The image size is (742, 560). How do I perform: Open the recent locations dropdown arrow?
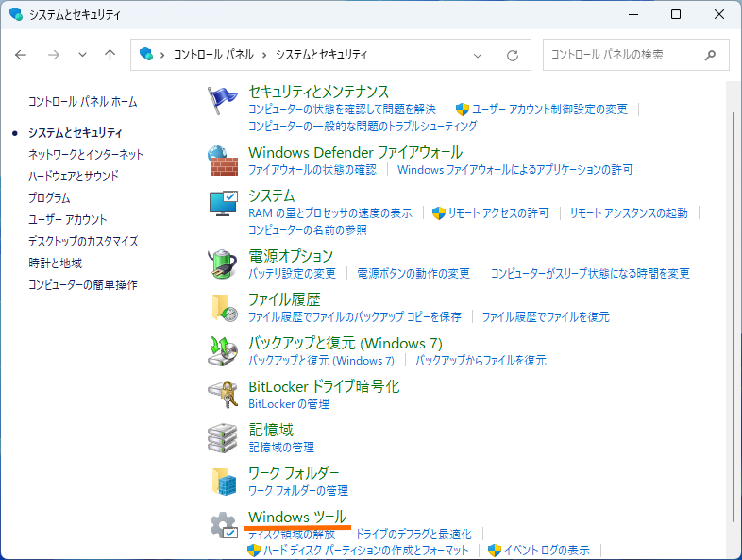point(82,55)
